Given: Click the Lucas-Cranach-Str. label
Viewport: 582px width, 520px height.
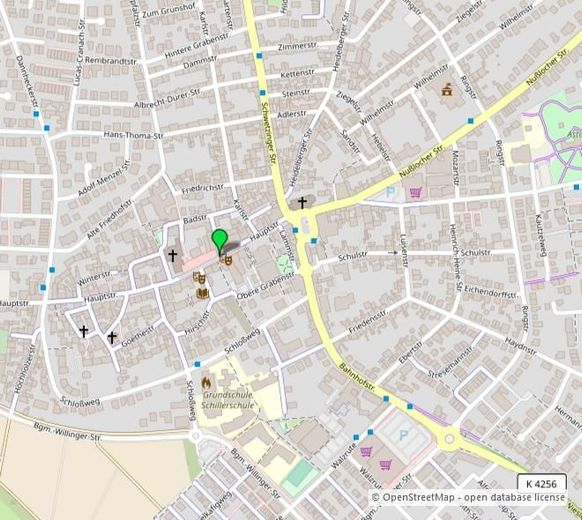Looking at the screenshot, I should coord(80,52).
